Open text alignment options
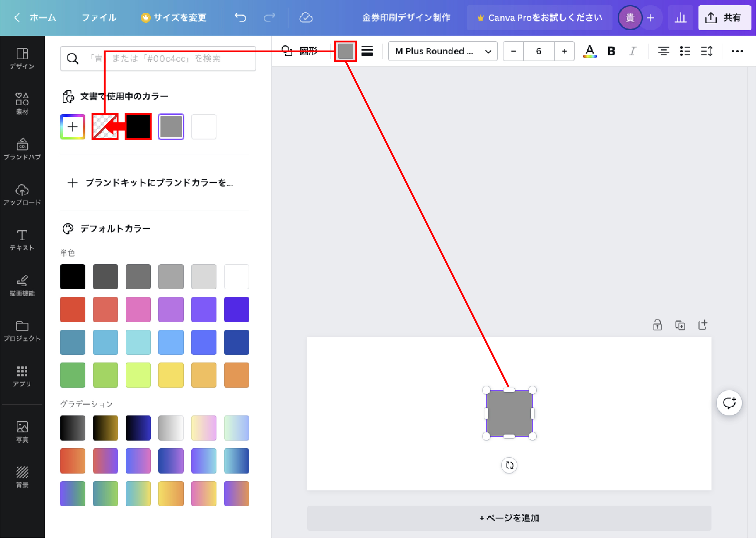The height and width of the screenshot is (538, 756). [x=663, y=51]
